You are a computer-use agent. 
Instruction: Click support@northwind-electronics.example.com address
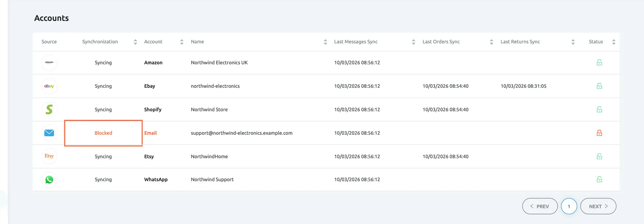pyautogui.click(x=241, y=133)
